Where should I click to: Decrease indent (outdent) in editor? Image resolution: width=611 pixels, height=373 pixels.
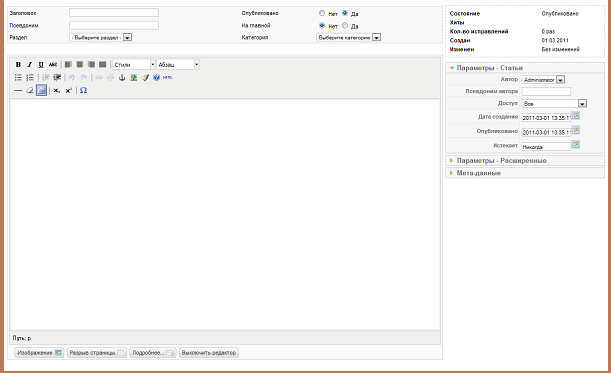(45, 78)
